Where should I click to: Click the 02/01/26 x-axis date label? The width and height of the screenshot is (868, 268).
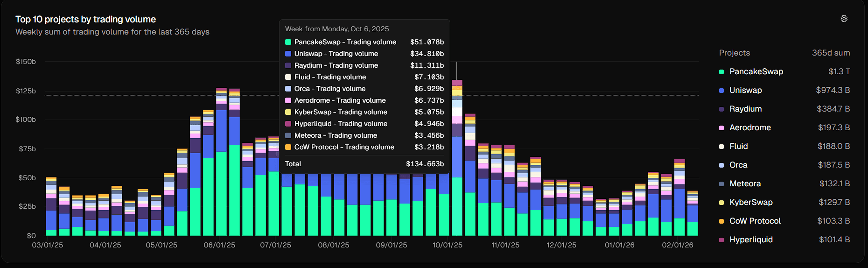pos(678,245)
